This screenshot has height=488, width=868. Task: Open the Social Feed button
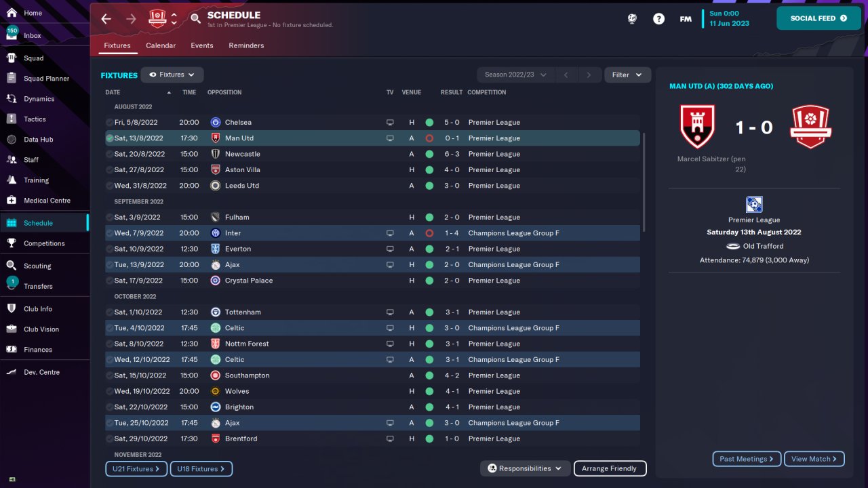click(818, 18)
